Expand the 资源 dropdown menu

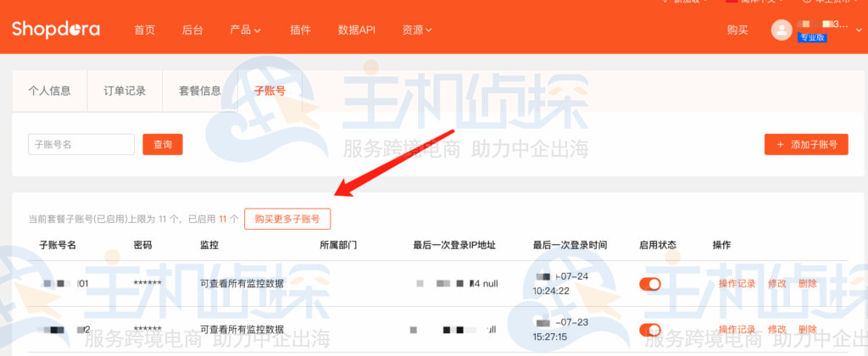pyautogui.click(x=417, y=30)
